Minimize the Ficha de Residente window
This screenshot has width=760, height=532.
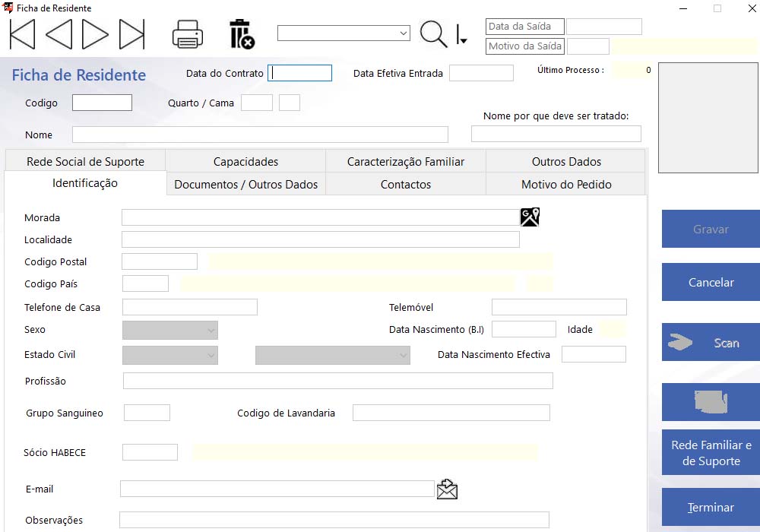(683, 8)
